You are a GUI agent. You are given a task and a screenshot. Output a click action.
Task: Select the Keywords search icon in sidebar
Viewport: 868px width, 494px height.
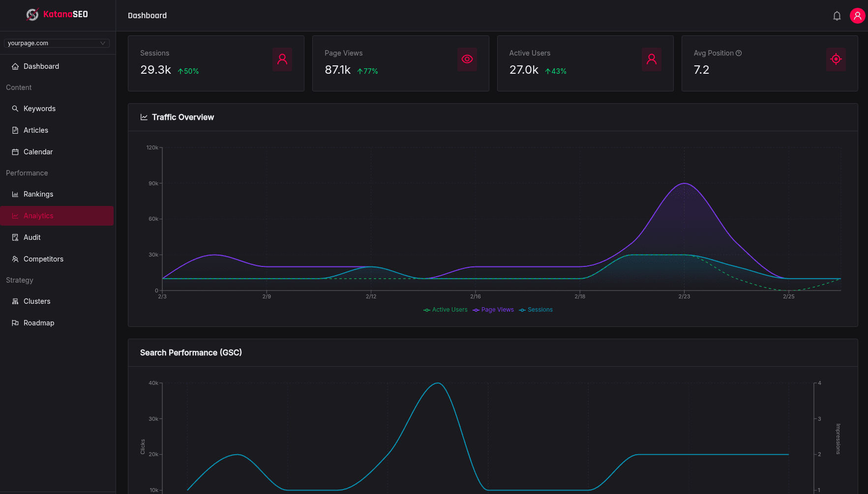[x=15, y=109]
